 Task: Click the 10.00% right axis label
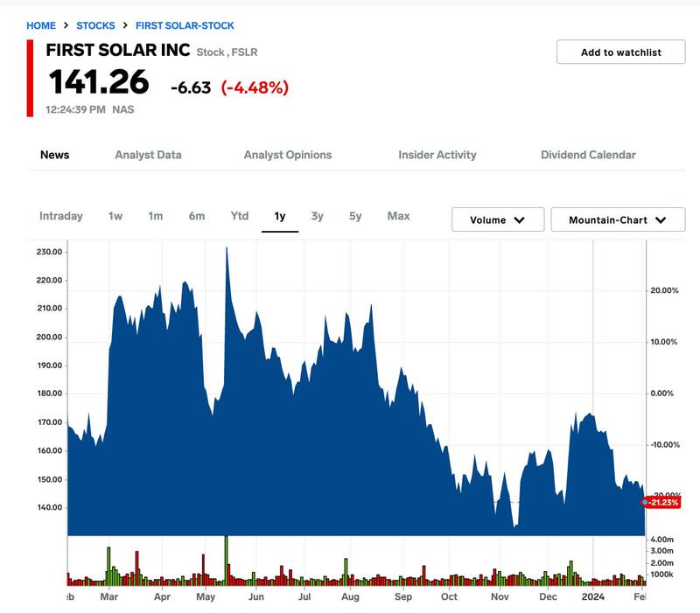[664, 342]
